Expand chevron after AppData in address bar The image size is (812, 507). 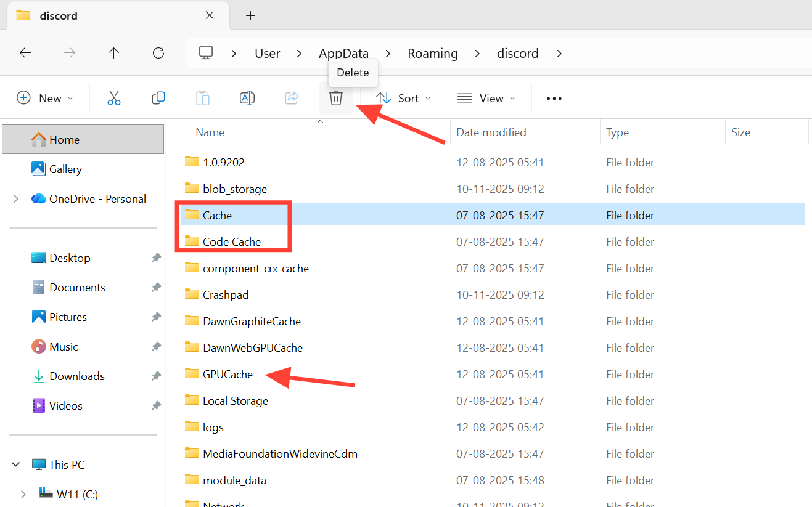click(x=388, y=54)
